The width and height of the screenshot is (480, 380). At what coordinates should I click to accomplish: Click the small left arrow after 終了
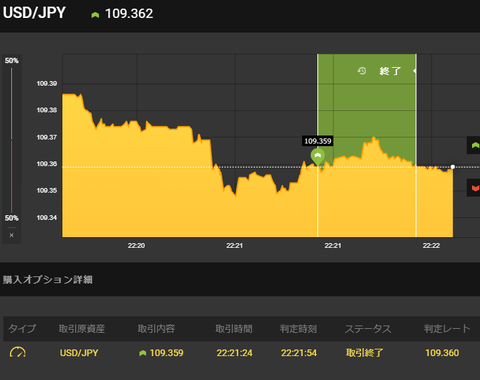click(414, 71)
